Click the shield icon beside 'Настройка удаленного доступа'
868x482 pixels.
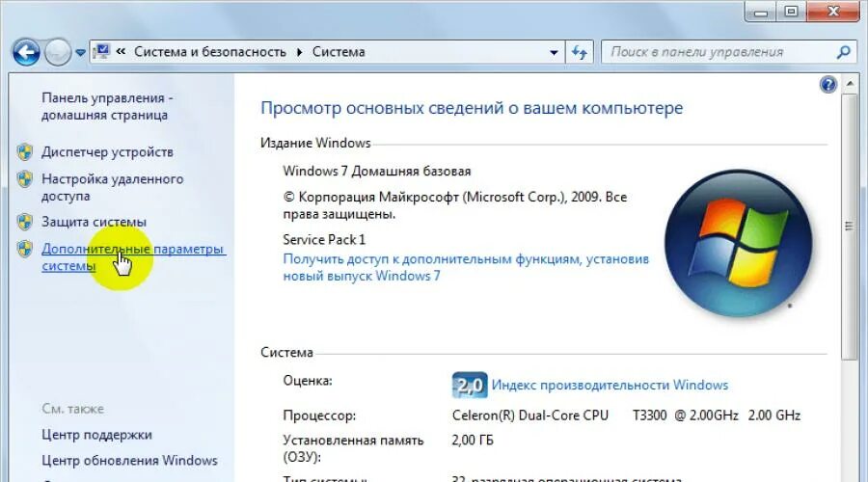coord(24,179)
